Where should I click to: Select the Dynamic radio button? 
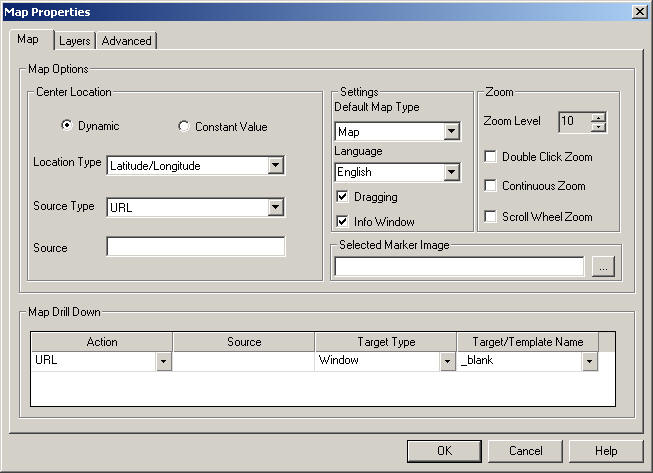tap(67, 127)
